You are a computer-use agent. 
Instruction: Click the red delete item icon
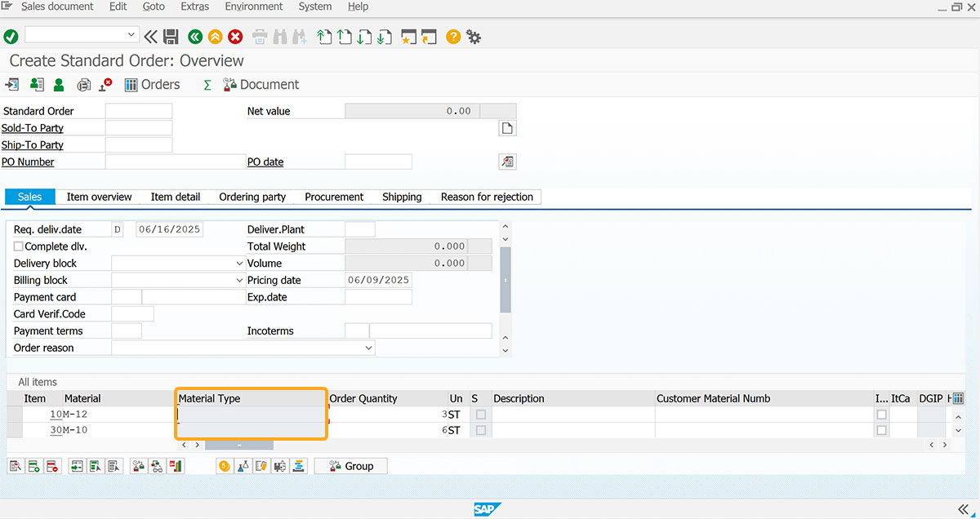coord(51,466)
